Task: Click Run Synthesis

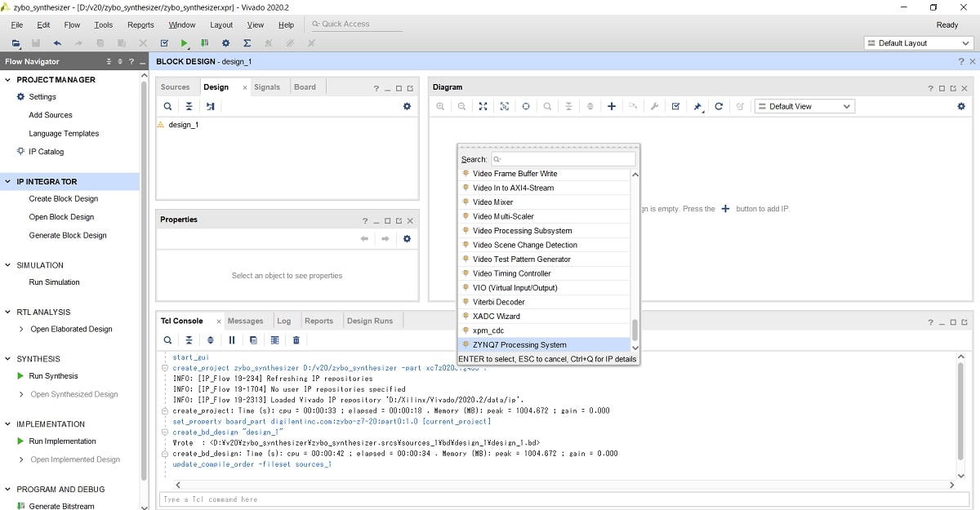Action: click(54, 376)
